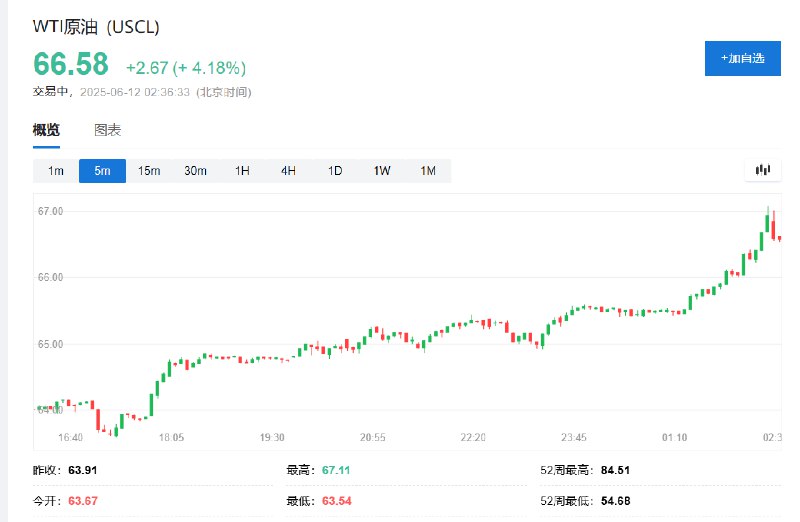Click the 66.00 price axis label
Viewport: 800px width, 522px height.
(51, 278)
